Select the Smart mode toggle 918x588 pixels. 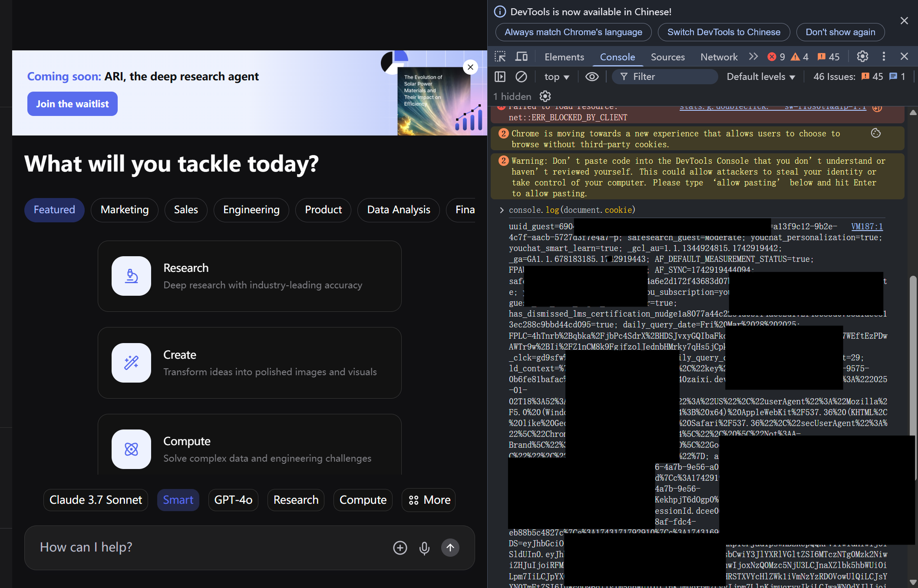pyautogui.click(x=178, y=500)
